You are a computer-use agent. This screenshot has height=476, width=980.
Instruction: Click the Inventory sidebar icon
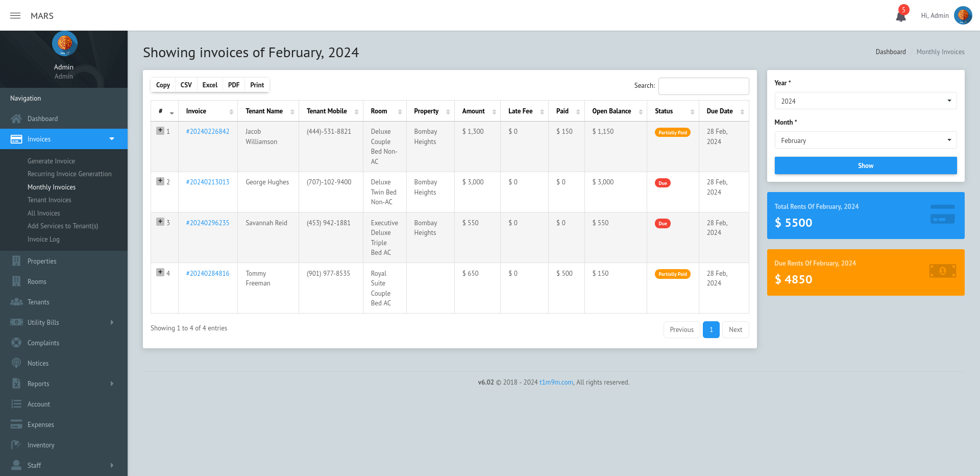[x=16, y=445]
